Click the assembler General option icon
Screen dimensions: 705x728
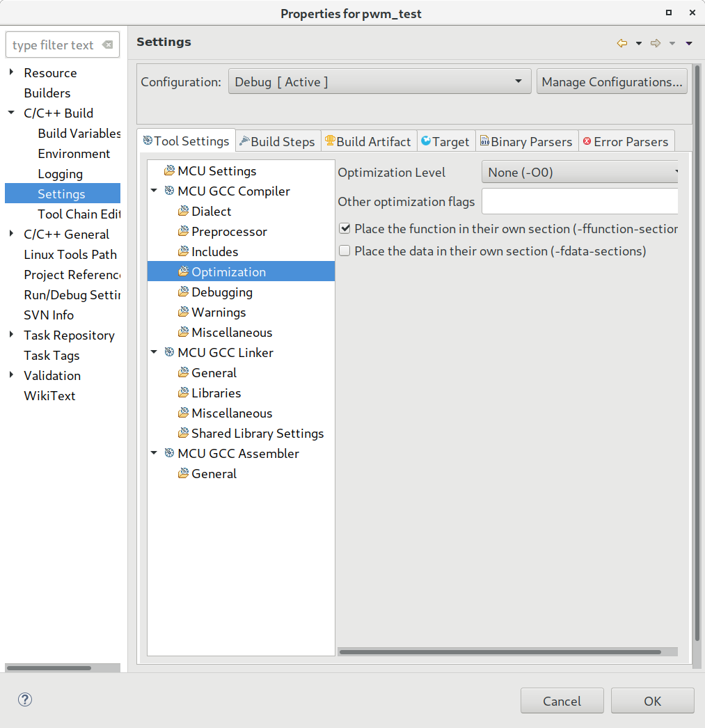pyautogui.click(x=184, y=473)
